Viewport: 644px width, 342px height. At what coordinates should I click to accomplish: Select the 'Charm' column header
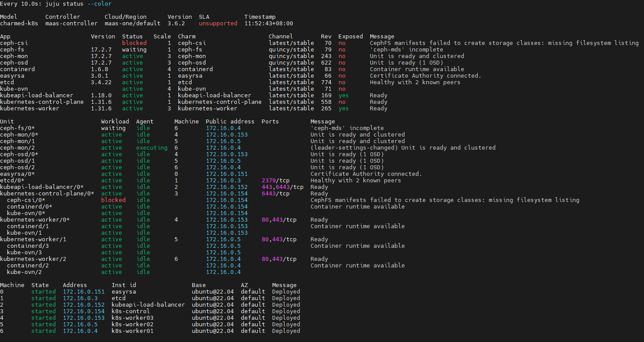pyautogui.click(x=187, y=37)
